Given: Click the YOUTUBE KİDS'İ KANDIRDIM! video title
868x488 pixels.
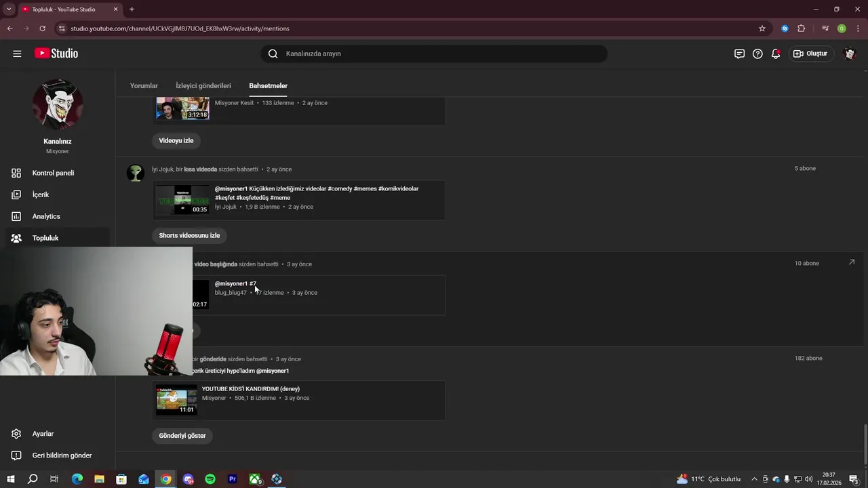Looking at the screenshot, I should (x=251, y=389).
